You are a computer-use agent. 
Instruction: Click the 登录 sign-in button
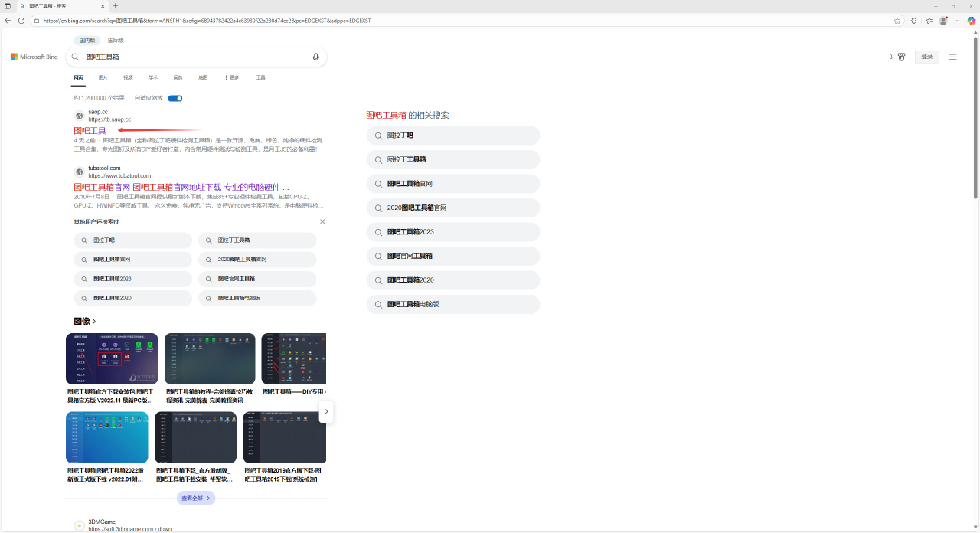pos(927,57)
